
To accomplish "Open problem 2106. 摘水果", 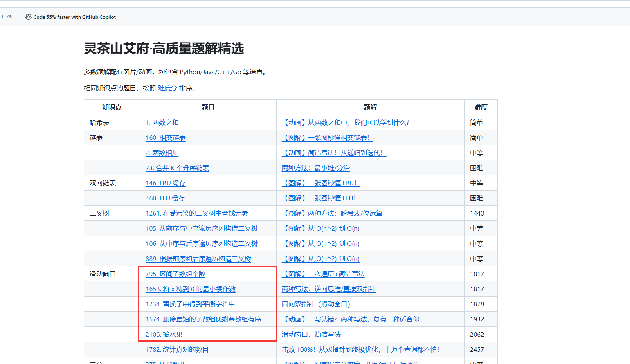I will (x=164, y=334).
